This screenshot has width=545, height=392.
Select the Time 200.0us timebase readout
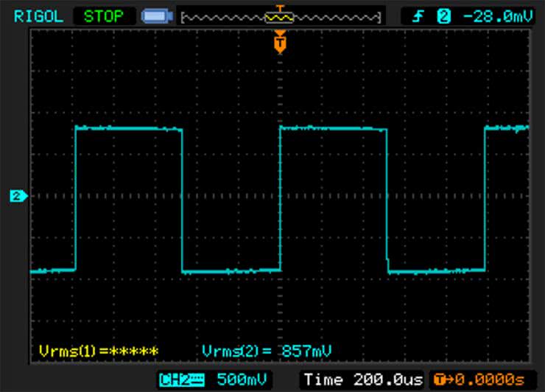click(363, 379)
